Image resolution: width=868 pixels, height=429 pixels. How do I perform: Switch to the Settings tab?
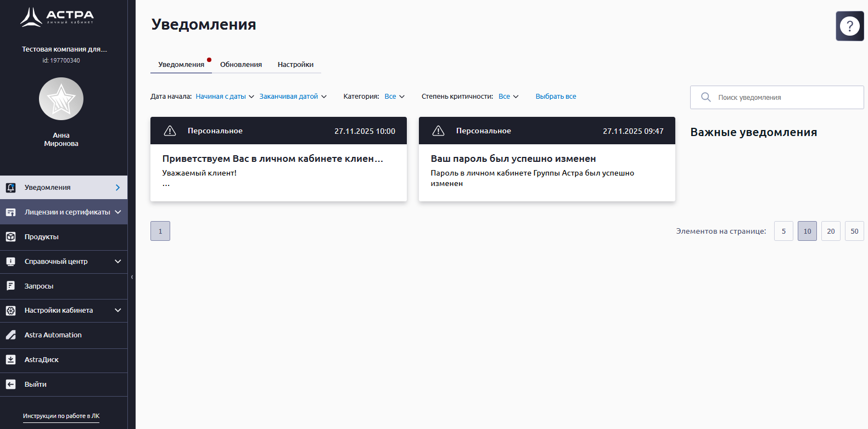[295, 65]
